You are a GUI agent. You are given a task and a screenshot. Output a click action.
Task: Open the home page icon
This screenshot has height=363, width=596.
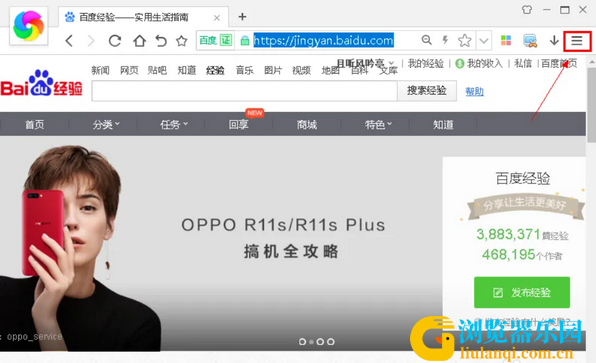pyautogui.click(x=139, y=41)
